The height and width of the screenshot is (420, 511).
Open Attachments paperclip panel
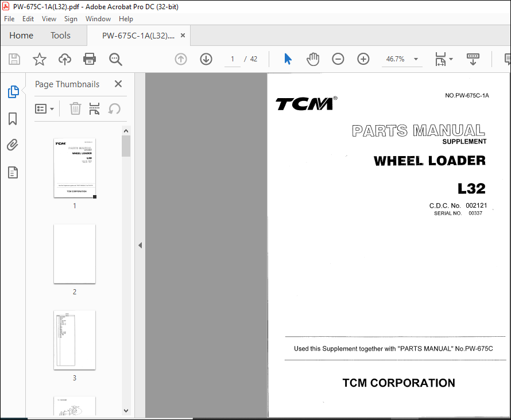click(13, 145)
